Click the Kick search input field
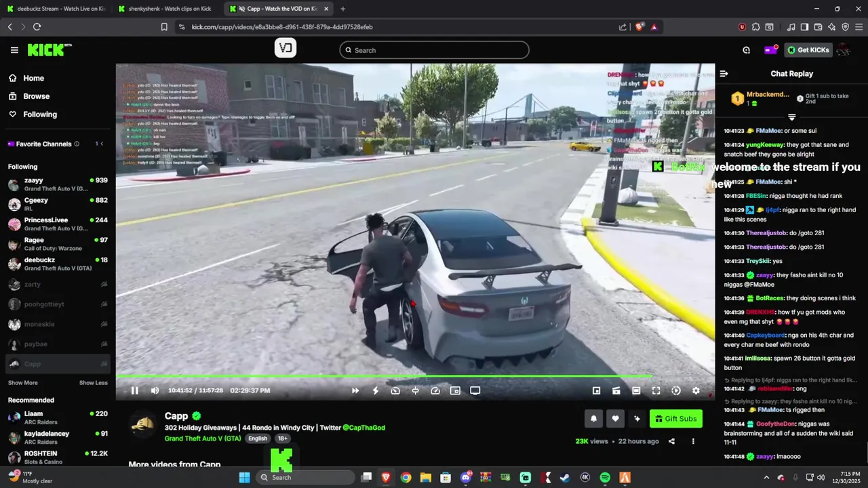868x488 pixels. pyautogui.click(x=434, y=50)
